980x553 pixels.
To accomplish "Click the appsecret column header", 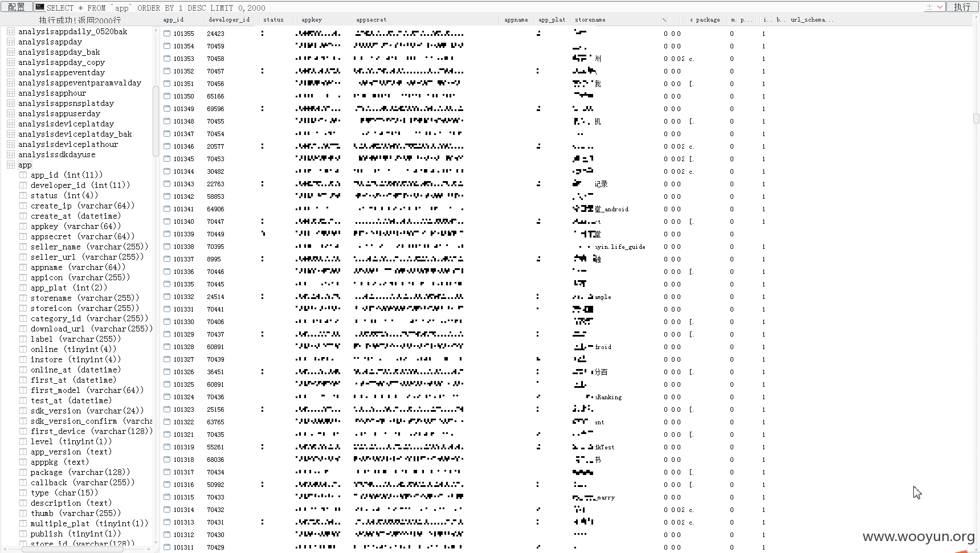I will [371, 19].
